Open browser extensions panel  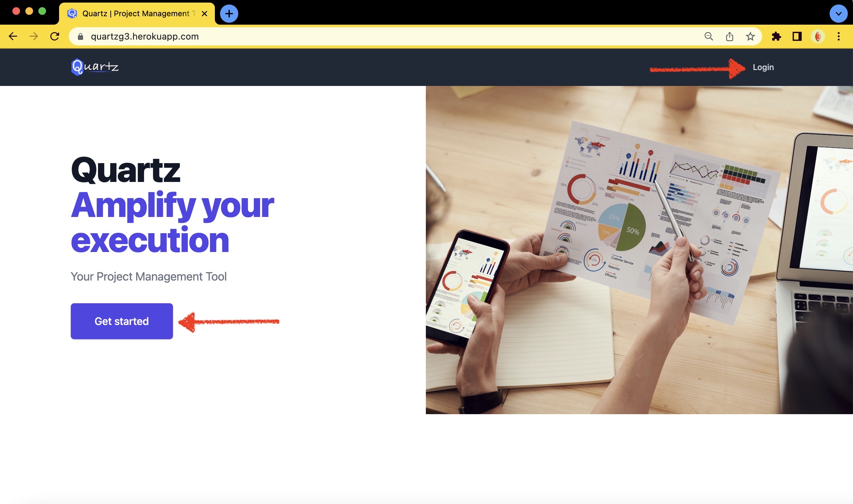click(x=776, y=36)
